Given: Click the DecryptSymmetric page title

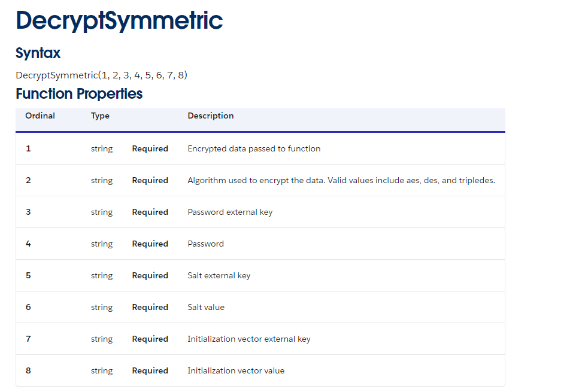Looking at the screenshot, I should (x=119, y=21).
